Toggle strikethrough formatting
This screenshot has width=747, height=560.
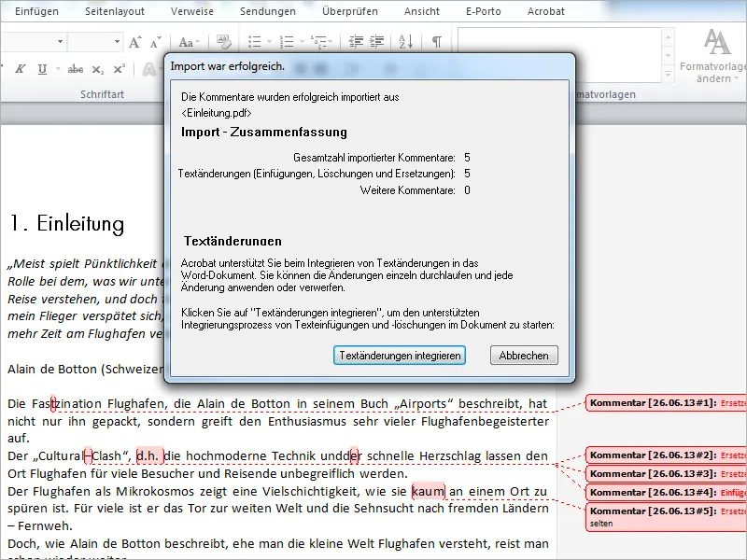76,69
